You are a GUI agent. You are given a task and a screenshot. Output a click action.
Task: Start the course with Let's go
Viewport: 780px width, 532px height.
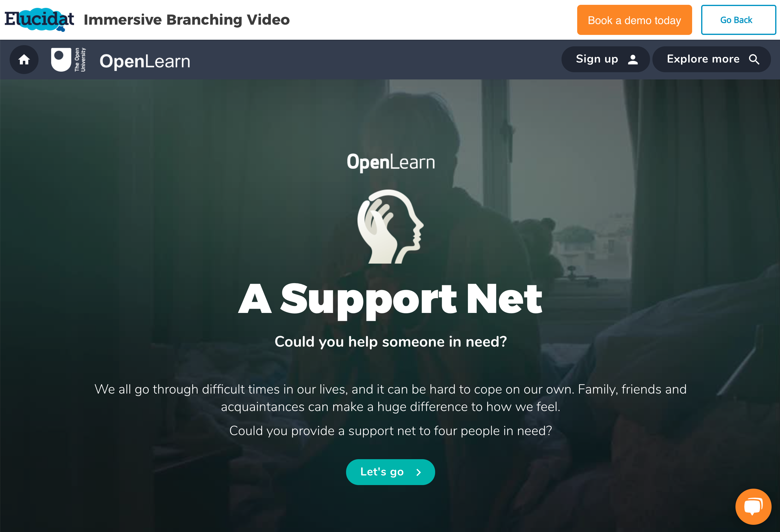coord(390,472)
